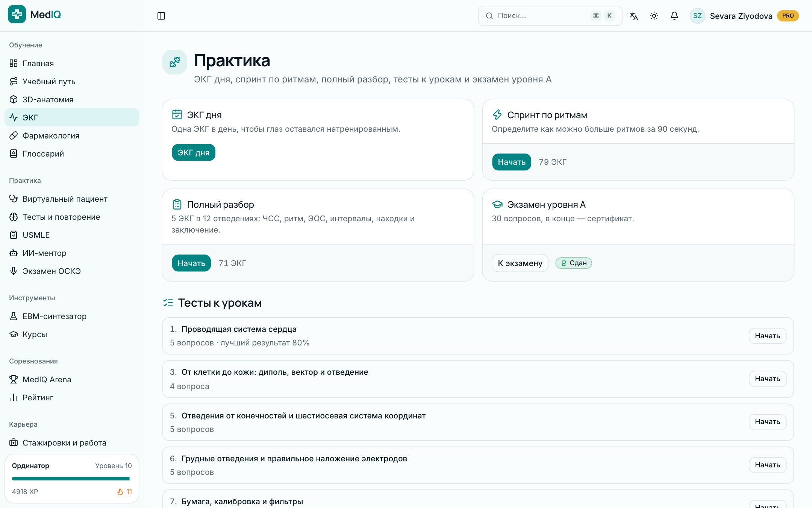
Task: Click the teal ЭКГ дня button
Action: point(194,152)
